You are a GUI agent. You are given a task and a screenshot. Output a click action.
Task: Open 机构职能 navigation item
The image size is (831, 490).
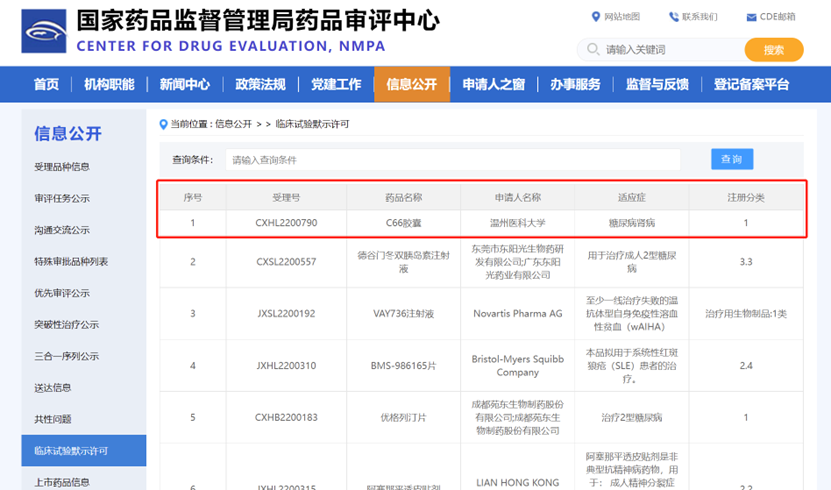pos(109,84)
